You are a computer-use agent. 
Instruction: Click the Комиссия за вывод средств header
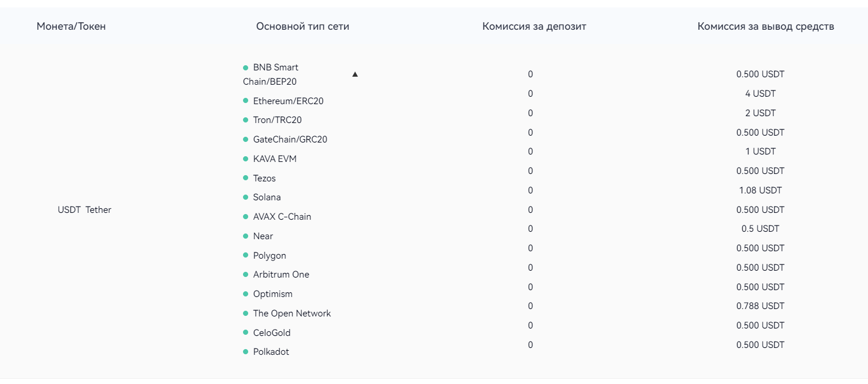766,26
